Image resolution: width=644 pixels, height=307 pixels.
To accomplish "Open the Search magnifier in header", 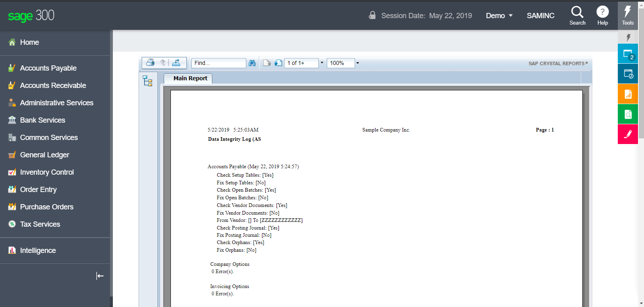I will click(x=577, y=15).
